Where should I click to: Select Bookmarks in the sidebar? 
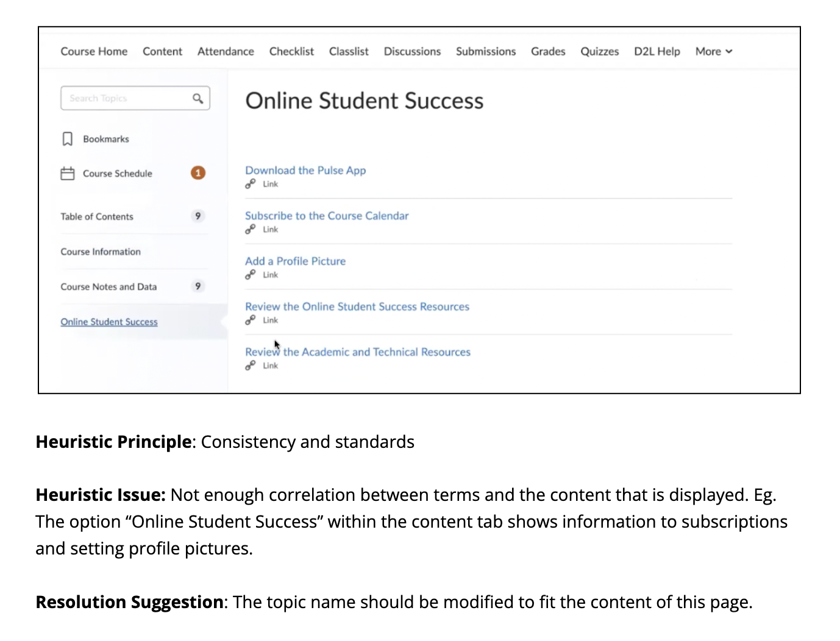(x=106, y=139)
